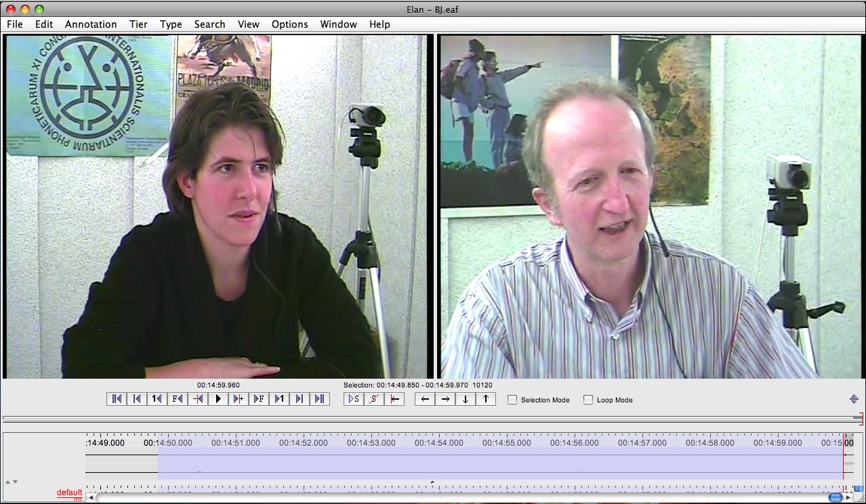866x504 pixels.
Task: Jump to the beginning of the media
Action: pos(117,399)
